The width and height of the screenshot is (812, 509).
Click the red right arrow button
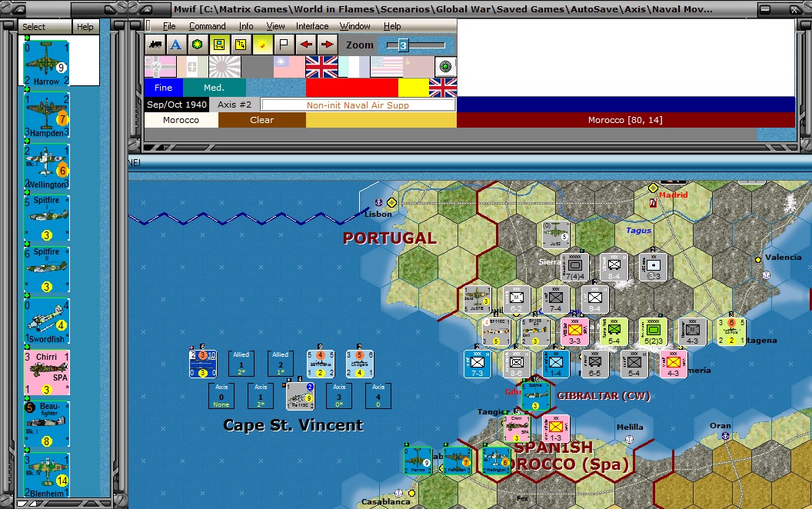pyautogui.click(x=328, y=45)
